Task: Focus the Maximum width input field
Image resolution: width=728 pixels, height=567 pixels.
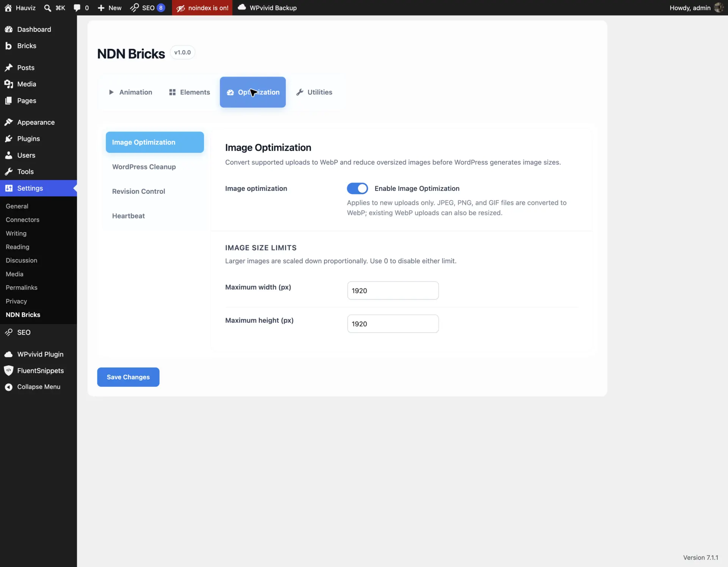Action: point(393,291)
